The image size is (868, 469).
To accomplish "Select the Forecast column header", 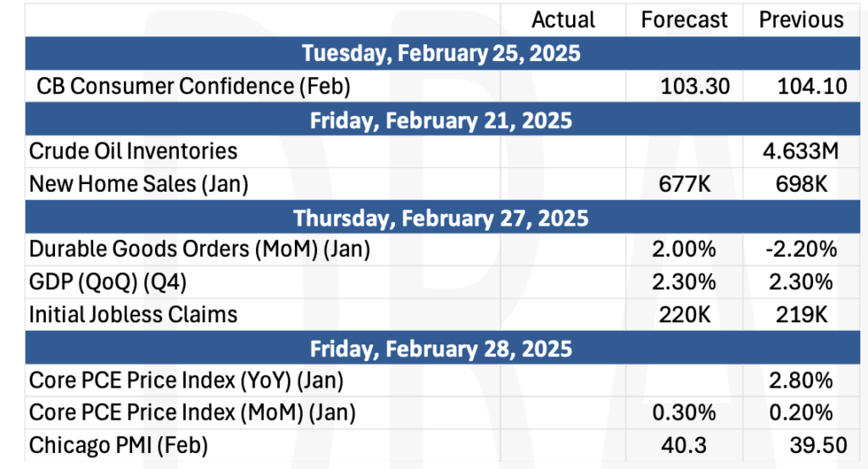I will click(684, 20).
